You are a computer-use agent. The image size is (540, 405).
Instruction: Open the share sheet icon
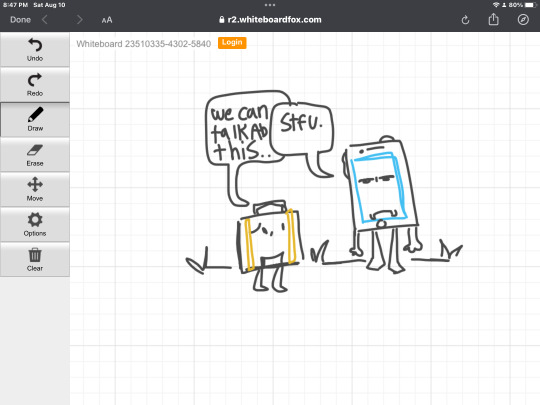(494, 19)
